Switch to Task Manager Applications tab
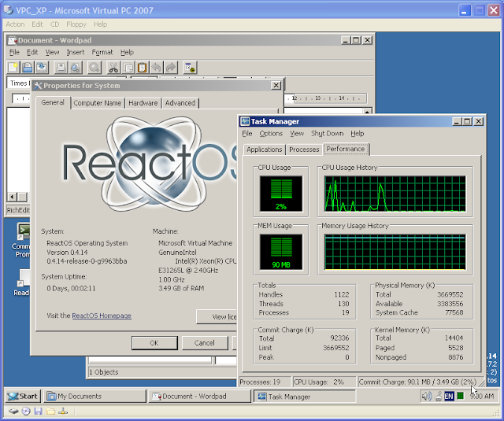 265,150
